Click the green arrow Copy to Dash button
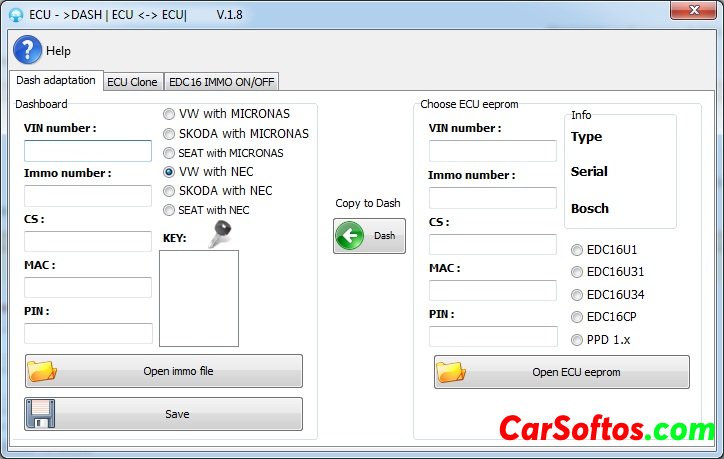The image size is (724, 459). [369, 236]
